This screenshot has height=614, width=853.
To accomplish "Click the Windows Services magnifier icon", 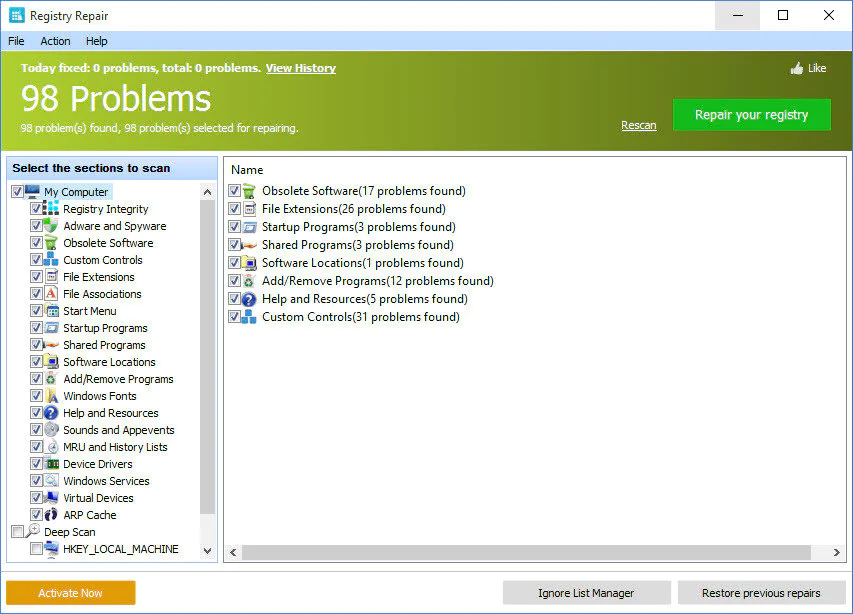I will 51,481.
